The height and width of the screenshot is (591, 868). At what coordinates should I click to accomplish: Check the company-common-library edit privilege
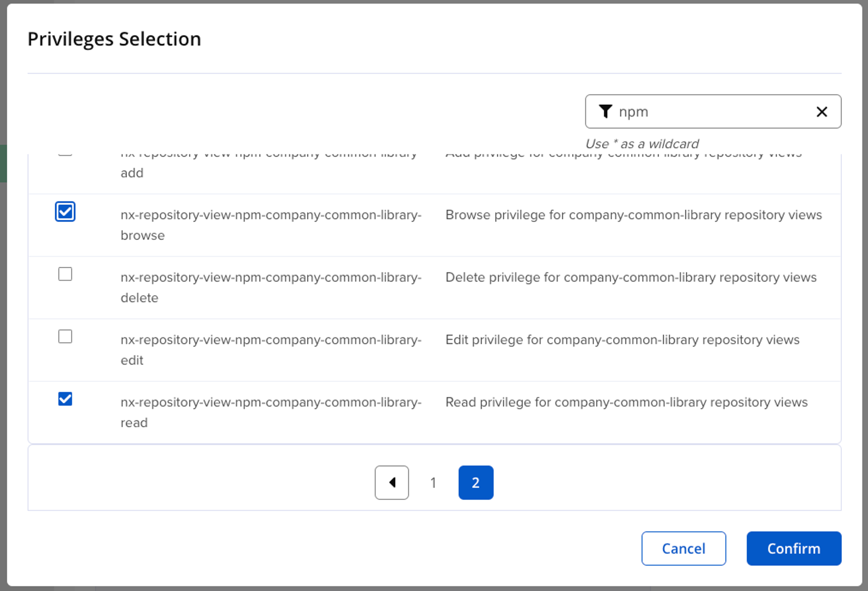(x=65, y=336)
